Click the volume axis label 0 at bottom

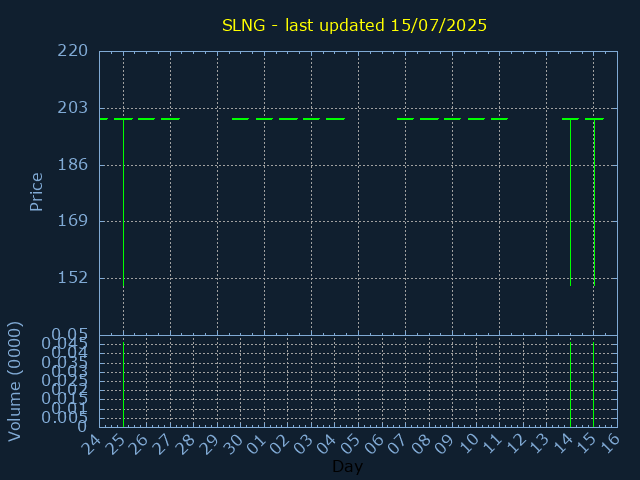[x=82, y=427]
